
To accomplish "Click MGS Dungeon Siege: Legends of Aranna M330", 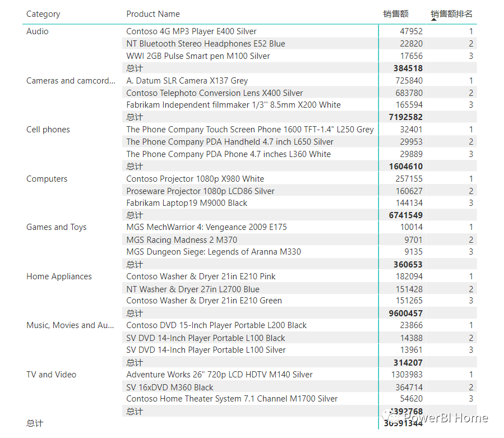I will point(214,252).
